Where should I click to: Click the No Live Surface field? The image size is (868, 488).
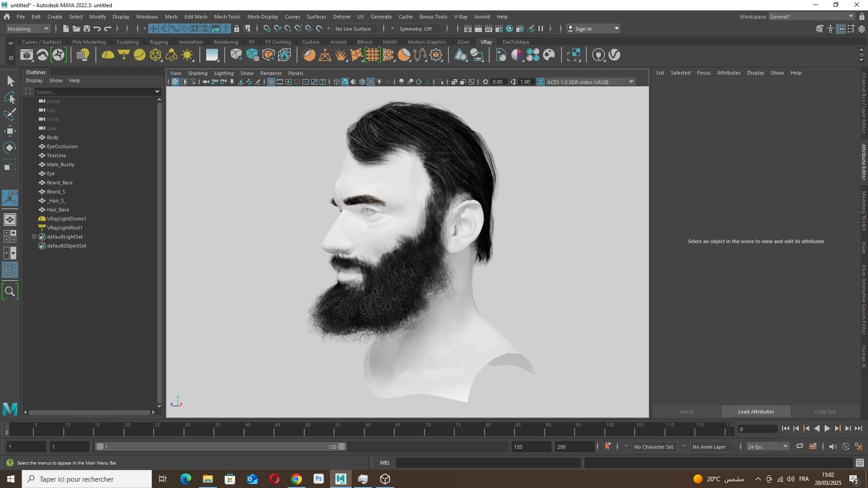[355, 28]
